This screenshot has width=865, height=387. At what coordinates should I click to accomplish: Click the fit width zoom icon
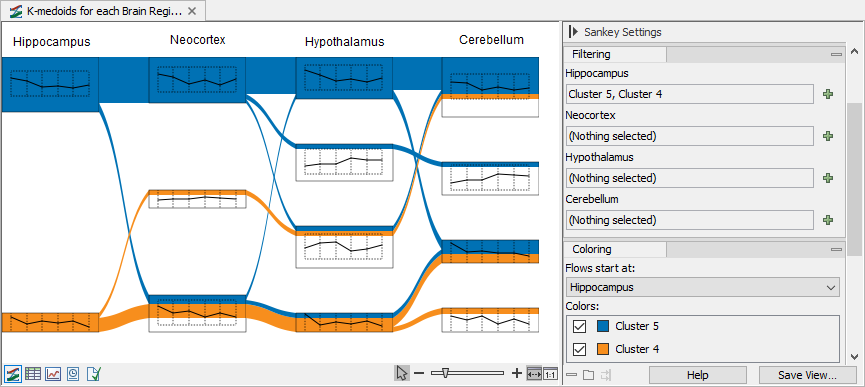534,374
